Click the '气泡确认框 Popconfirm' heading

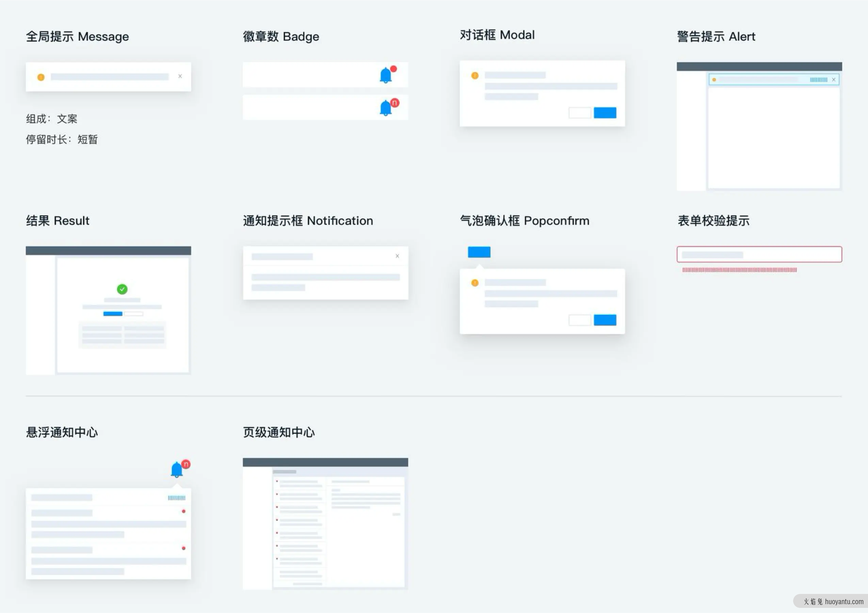tap(524, 220)
